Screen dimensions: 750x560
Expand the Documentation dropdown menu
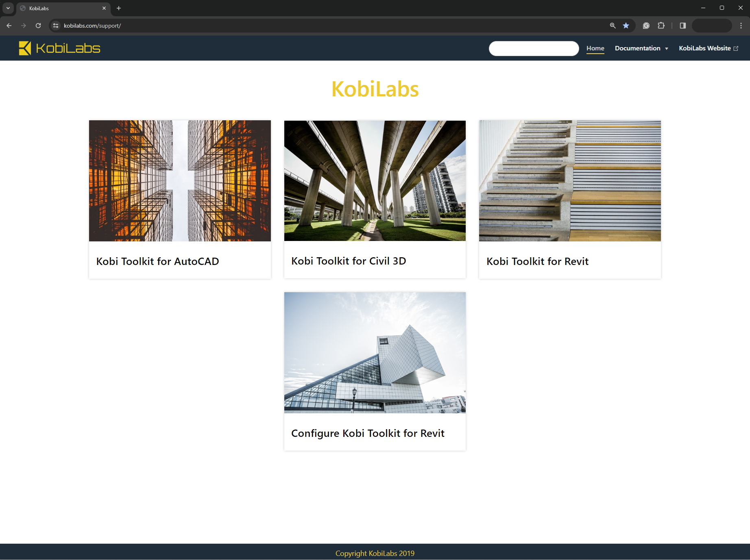click(641, 48)
